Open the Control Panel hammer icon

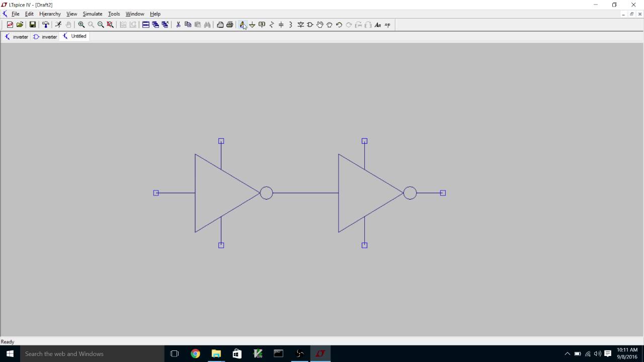click(46, 25)
